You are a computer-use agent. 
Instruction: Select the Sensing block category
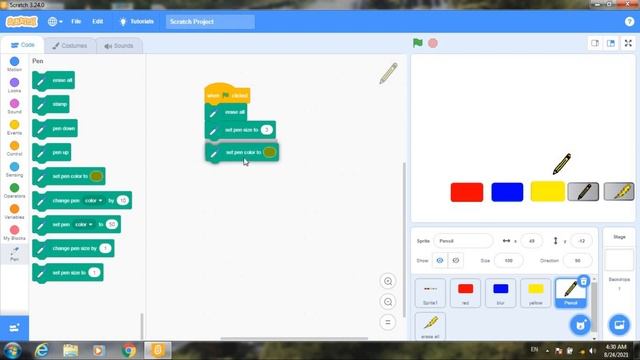(x=14, y=169)
